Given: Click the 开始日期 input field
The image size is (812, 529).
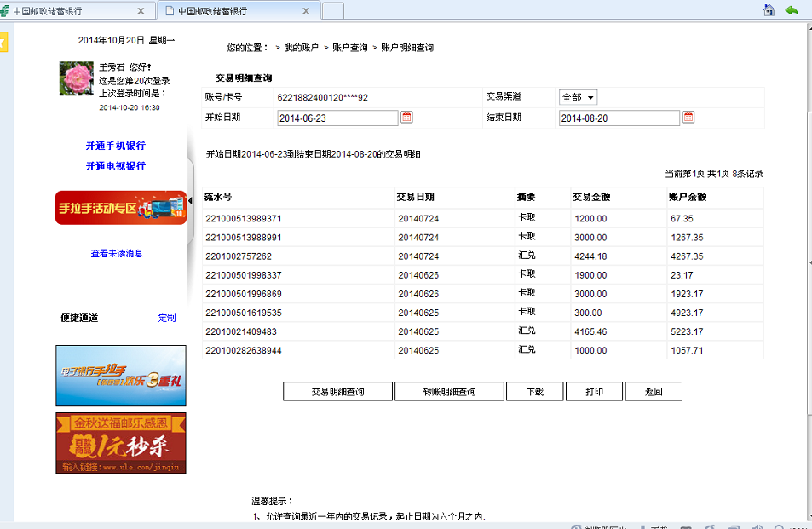Looking at the screenshot, I should pyautogui.click(x=337, y=118).
